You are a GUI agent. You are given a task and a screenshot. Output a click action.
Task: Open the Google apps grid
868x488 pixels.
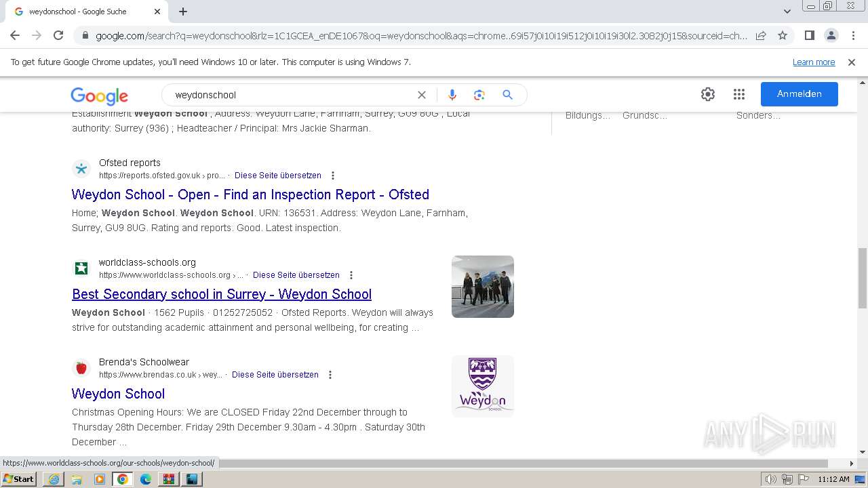pyautogui.click(x=739, y=94)
